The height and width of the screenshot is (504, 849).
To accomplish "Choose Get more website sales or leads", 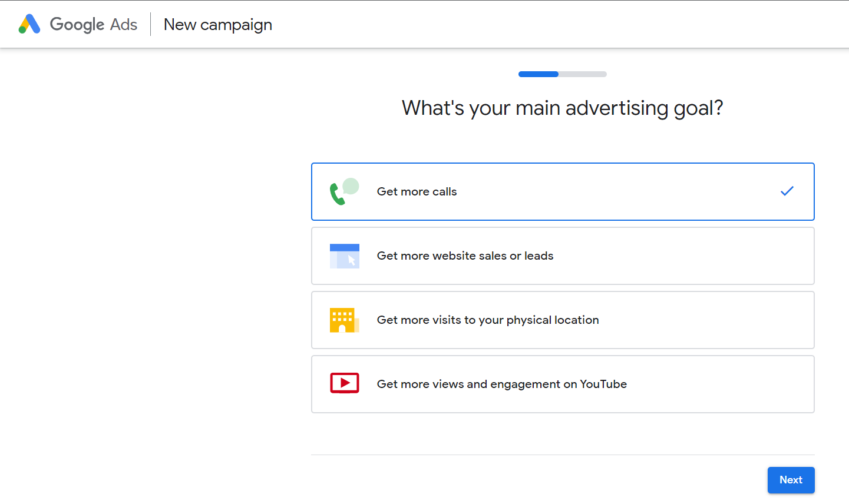I will pos(465,256).
